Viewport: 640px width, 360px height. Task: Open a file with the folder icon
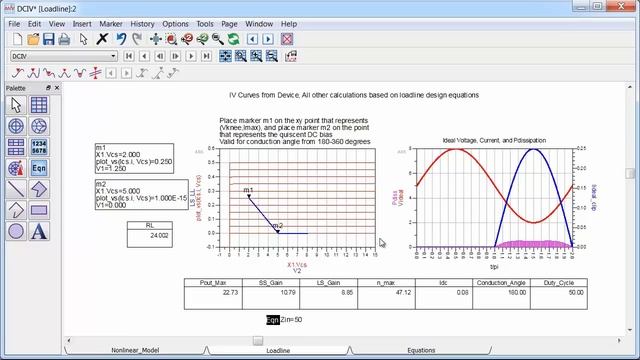[x=33, y=39]
